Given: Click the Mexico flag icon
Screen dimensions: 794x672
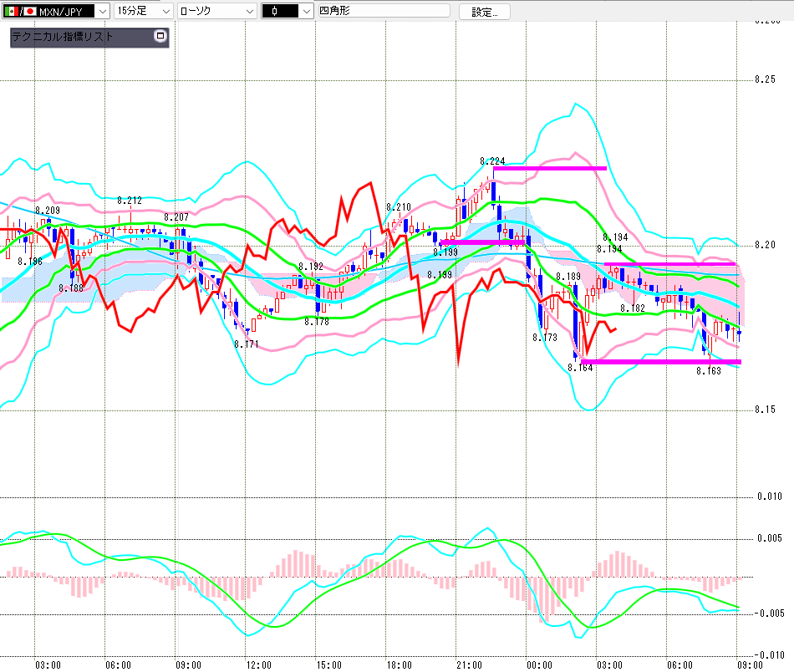Looking at the screenshot, I should 12,11.
